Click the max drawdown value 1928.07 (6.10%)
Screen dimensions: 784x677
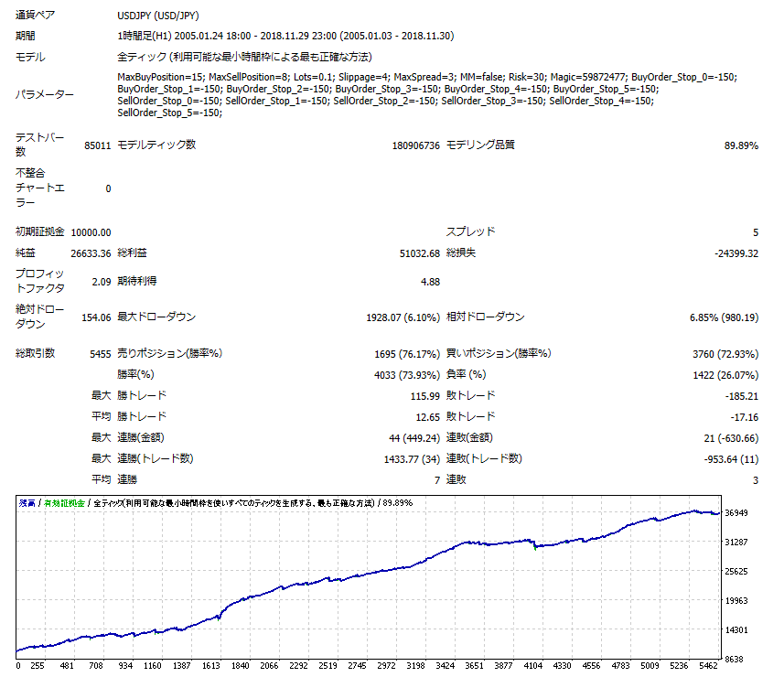[403, 317]
